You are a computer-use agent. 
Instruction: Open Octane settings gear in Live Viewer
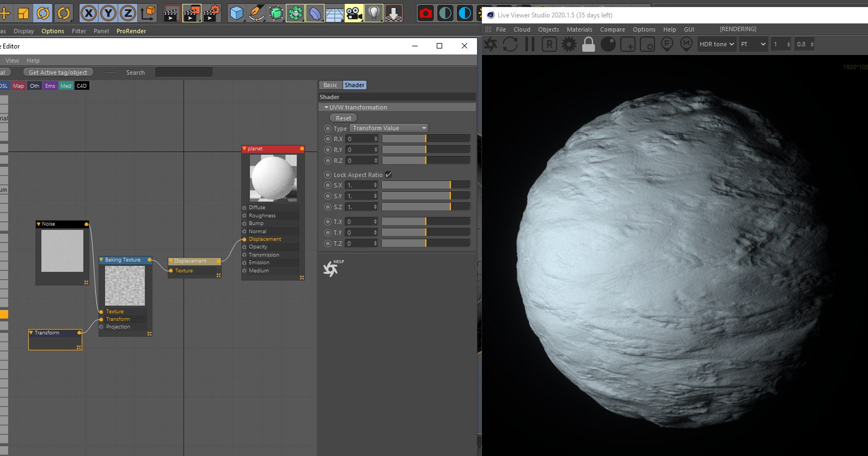(x=569, y=44)
